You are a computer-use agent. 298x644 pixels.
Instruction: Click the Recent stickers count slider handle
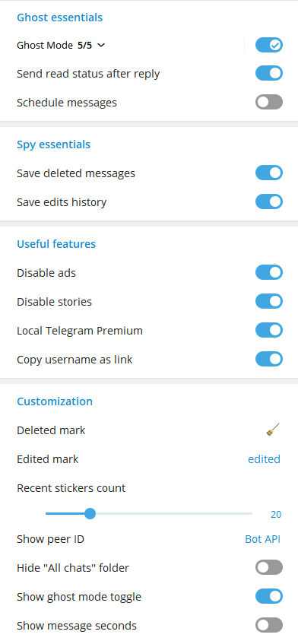pyautogui.click(x=90, y=513)
